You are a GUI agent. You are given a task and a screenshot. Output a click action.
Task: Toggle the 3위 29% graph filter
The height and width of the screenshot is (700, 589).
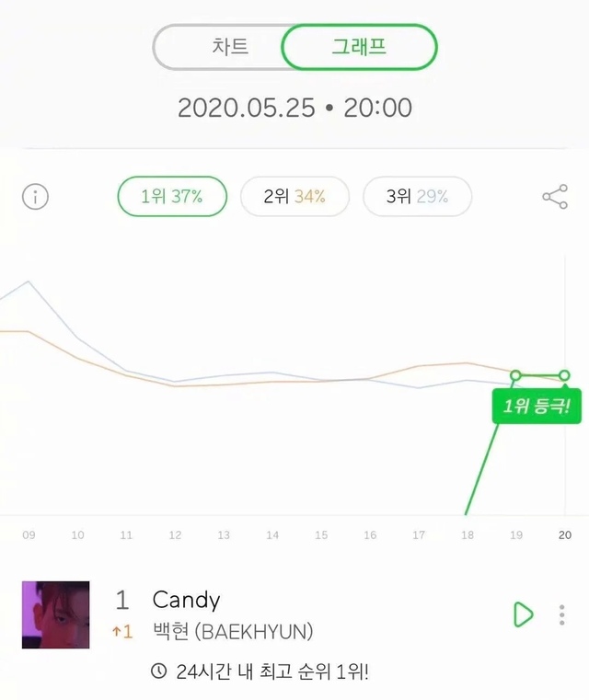417,196
